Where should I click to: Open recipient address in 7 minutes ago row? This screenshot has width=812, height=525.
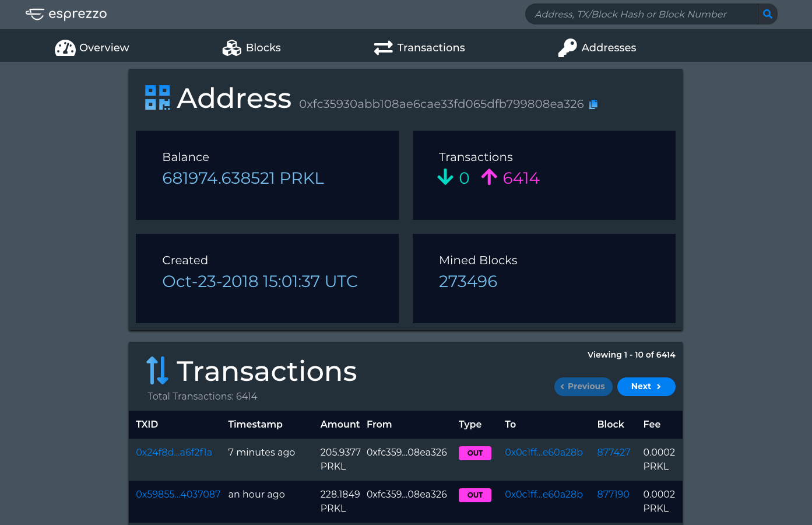pos(544,452)
